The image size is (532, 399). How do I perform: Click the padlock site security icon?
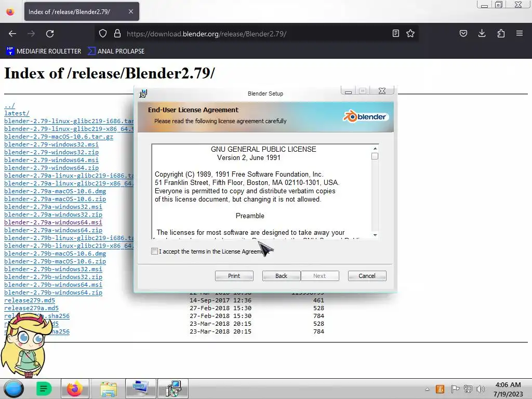(x=117, y=34)
